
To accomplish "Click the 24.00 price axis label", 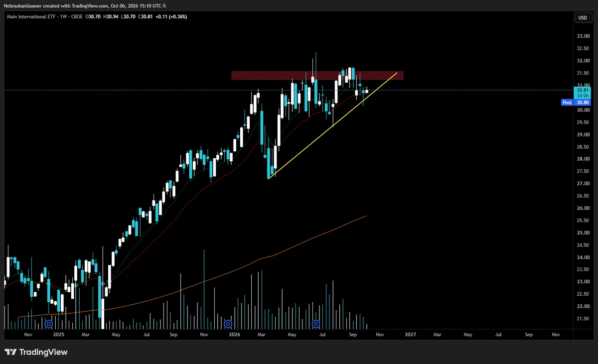I will (x=583, y=257).
